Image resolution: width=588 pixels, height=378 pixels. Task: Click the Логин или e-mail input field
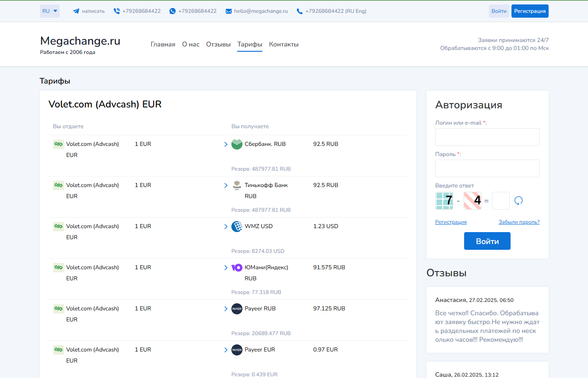pos(487,137)
